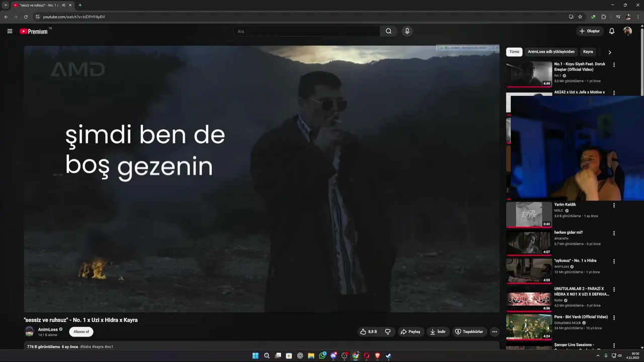Open options for 'herkes gider mi?' video
Viewport: 644px width, 362px height.
click(614, 233)
